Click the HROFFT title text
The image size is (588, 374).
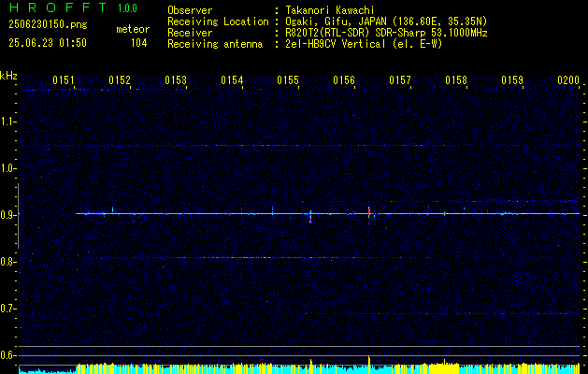pyautogui.click(x=58, y=7)
